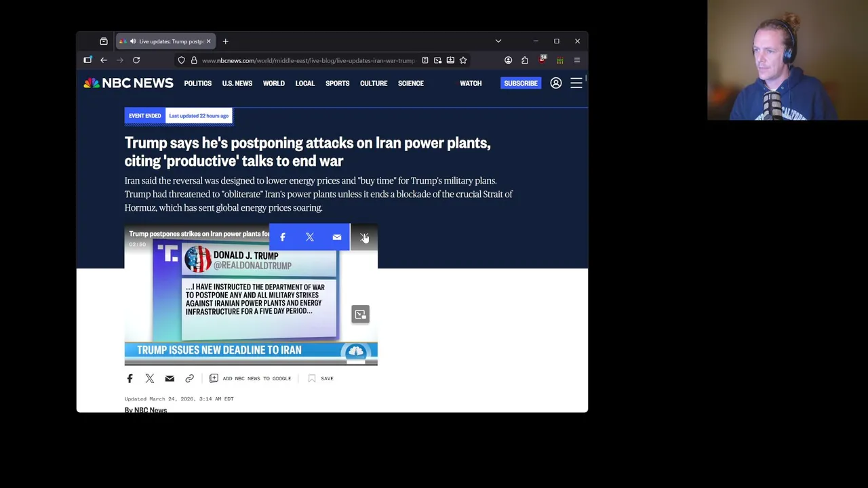Close the Live updates browser tab
868x488 pixels.
[208, 41]
